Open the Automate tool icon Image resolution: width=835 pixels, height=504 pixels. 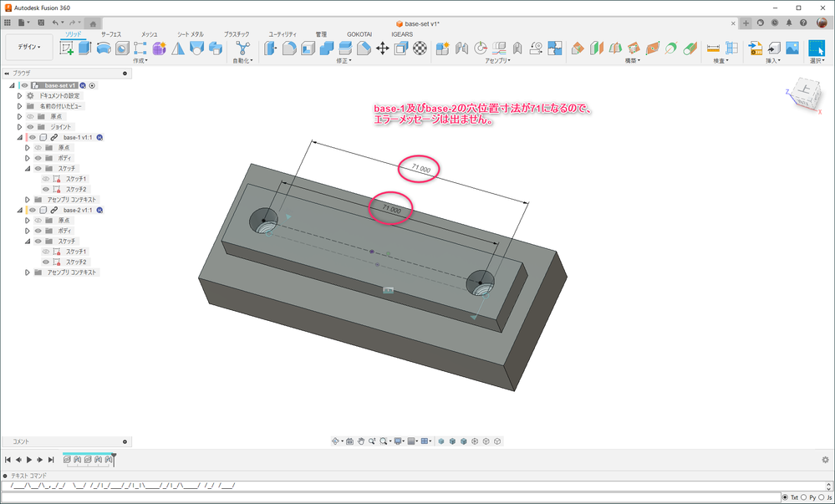tap(243, 48)
